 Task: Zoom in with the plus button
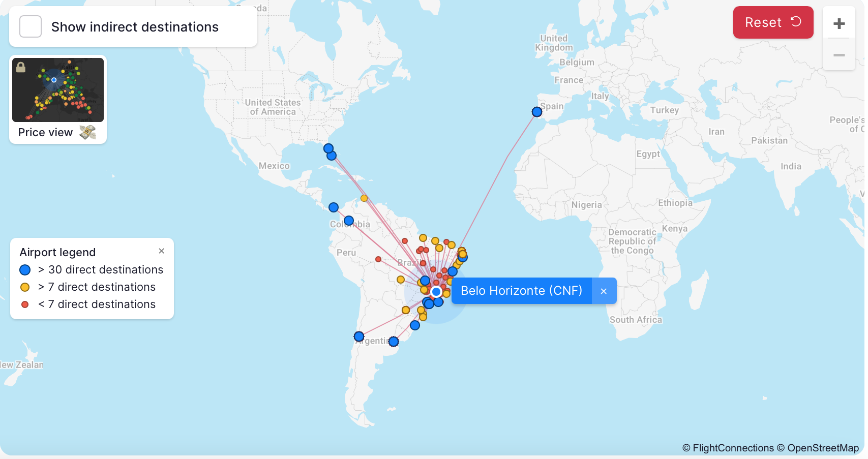tap(839, 23)
